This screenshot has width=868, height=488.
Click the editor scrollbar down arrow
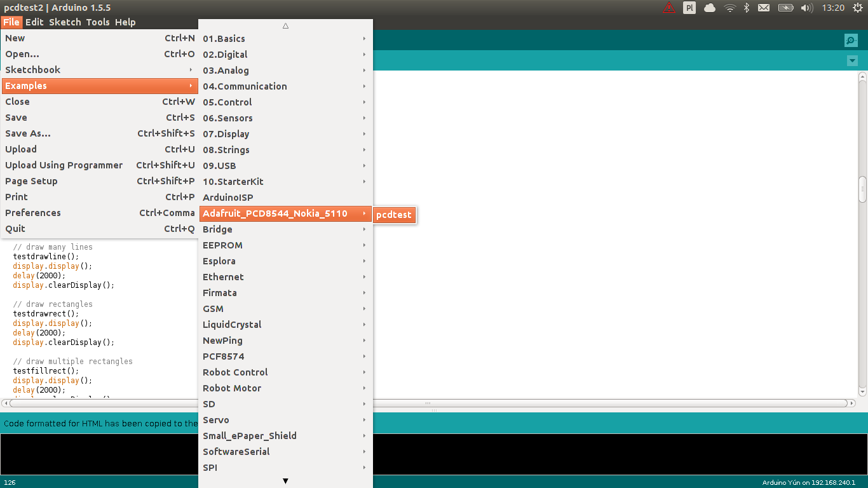[862, 393]
